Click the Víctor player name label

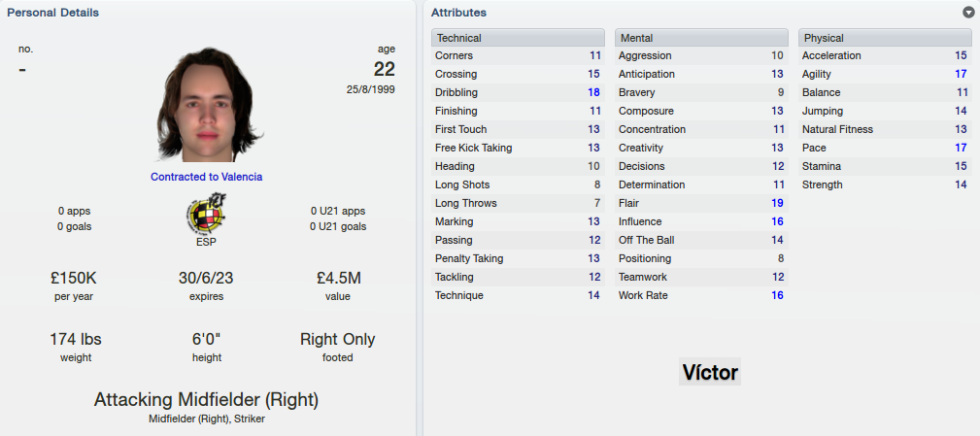pos(710,372)
